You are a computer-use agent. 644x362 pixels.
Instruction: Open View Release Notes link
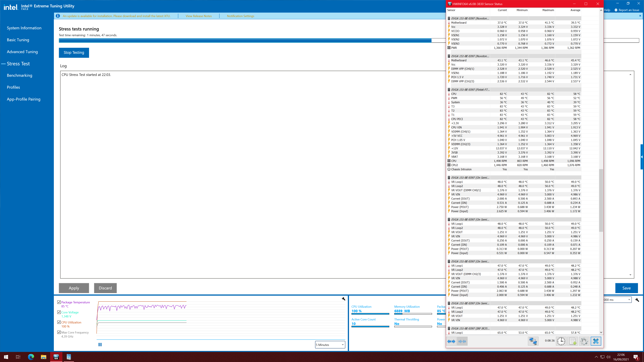click(x=199, y=16)
